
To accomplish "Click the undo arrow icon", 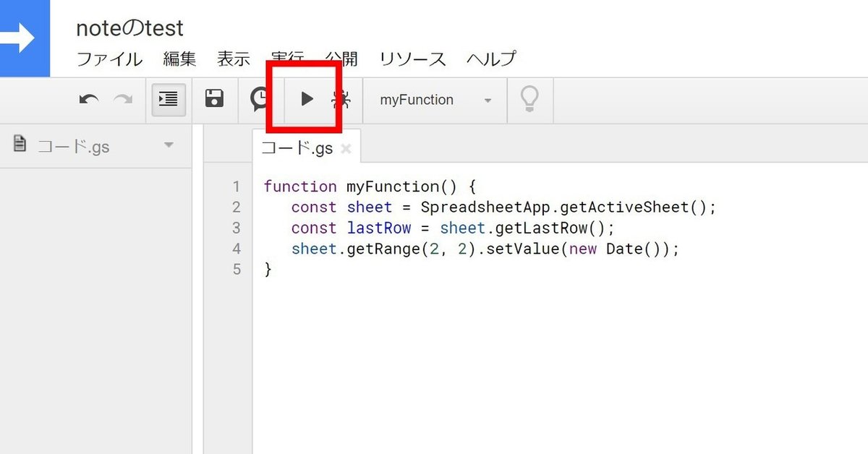I will tap(89, 100).
